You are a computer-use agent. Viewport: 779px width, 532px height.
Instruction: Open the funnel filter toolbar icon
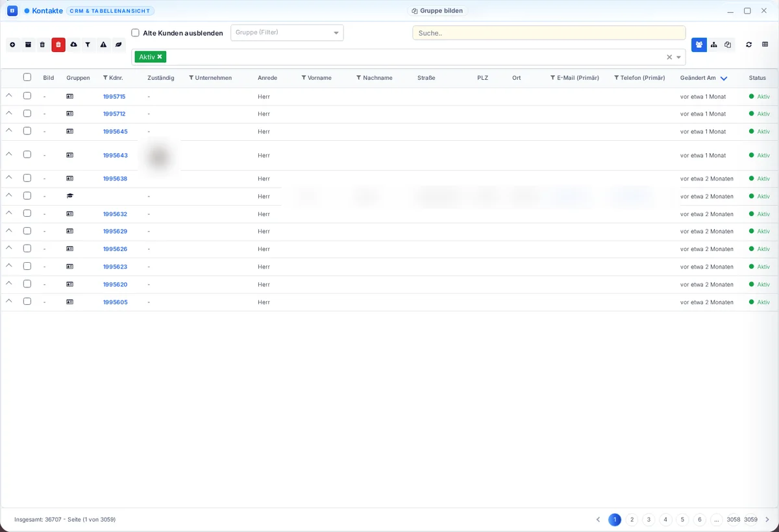tap(88, 45)
